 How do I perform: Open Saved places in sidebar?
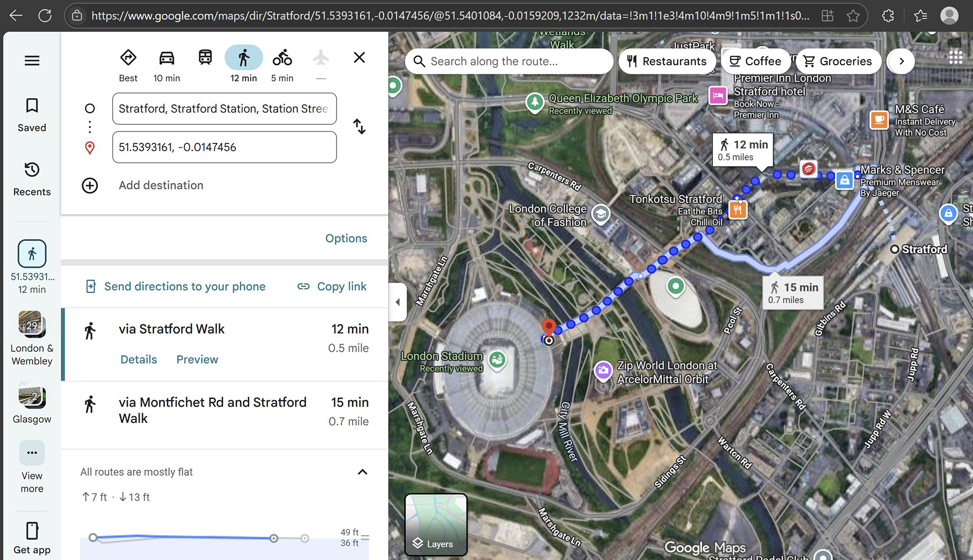32,115
